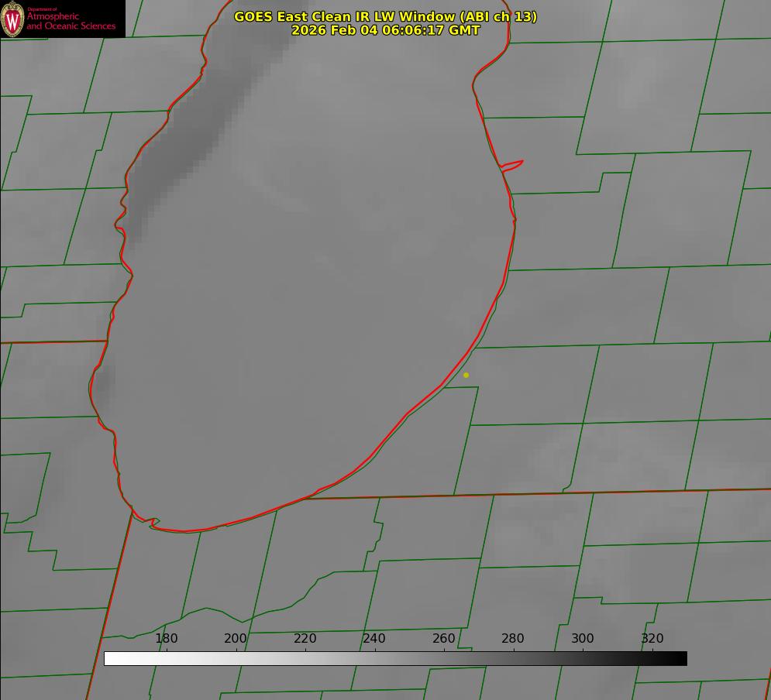Viewport: 771px width, 700px height.
Task: Click the colorbar label '220'
Action: (x=305, y=638)
